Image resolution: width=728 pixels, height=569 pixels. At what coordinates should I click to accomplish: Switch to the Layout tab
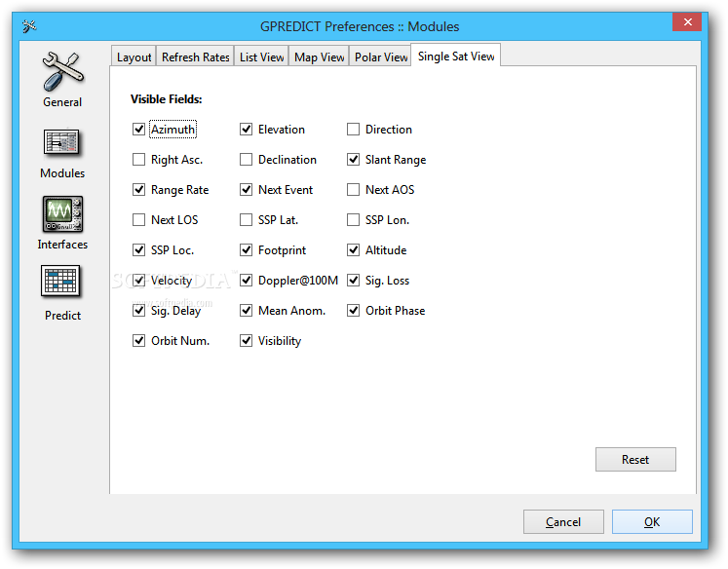click(x=134, y=57)
